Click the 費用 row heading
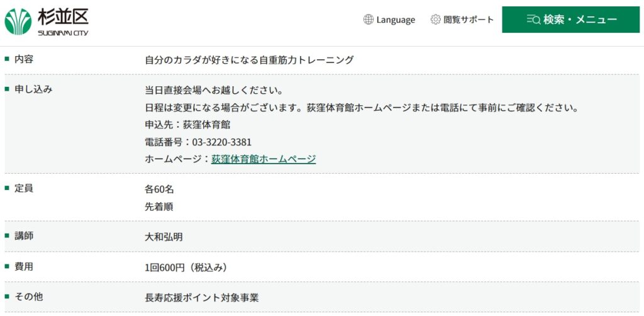This screenshot has height=316, width=644. click(x=24, y=267)
